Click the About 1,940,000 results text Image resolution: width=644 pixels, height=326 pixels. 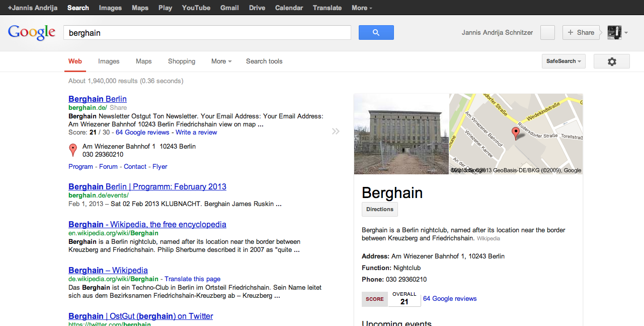(126, 81)
